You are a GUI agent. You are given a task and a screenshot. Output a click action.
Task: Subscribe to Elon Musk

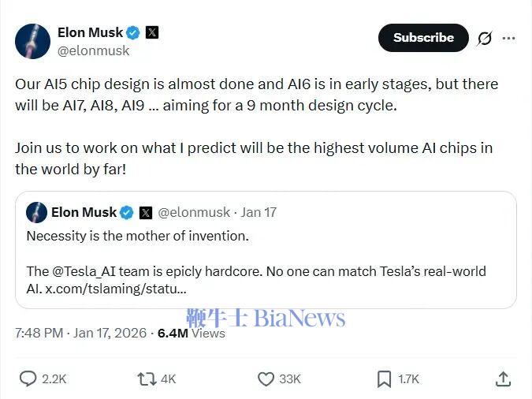pos(423,38)
